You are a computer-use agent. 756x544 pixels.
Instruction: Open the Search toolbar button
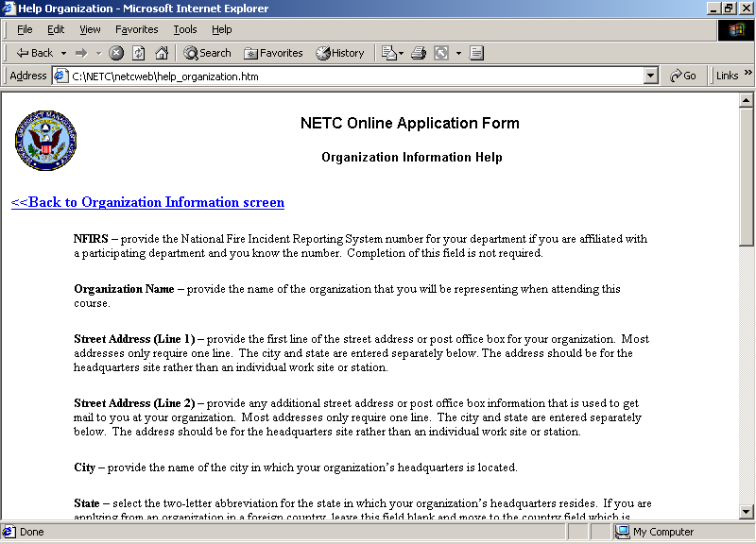tap(207, 53)
